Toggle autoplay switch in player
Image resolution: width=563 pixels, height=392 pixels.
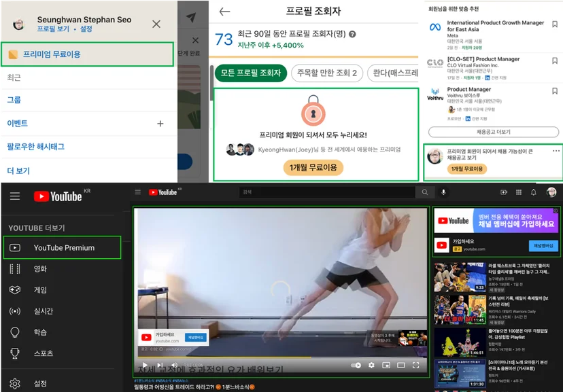tap(356, 365)
